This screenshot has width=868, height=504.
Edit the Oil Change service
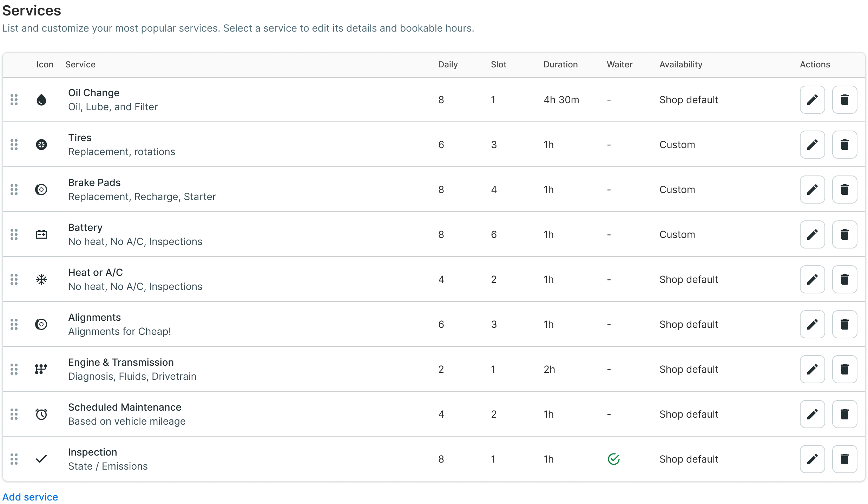coord(812,100)
